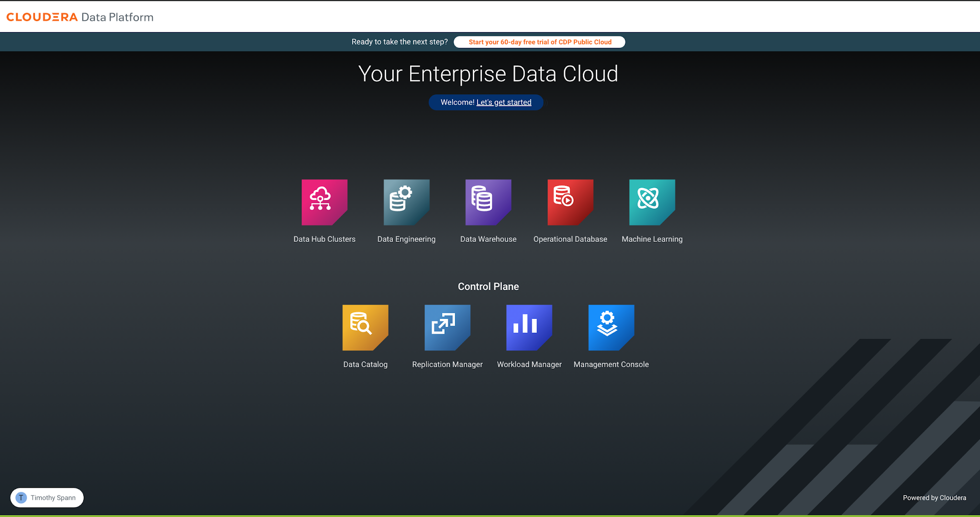Image resolution: width=980 pixels, height=517 pixels.
Task: Click the Powered by Cloudera text
Action: pos(934,498)
